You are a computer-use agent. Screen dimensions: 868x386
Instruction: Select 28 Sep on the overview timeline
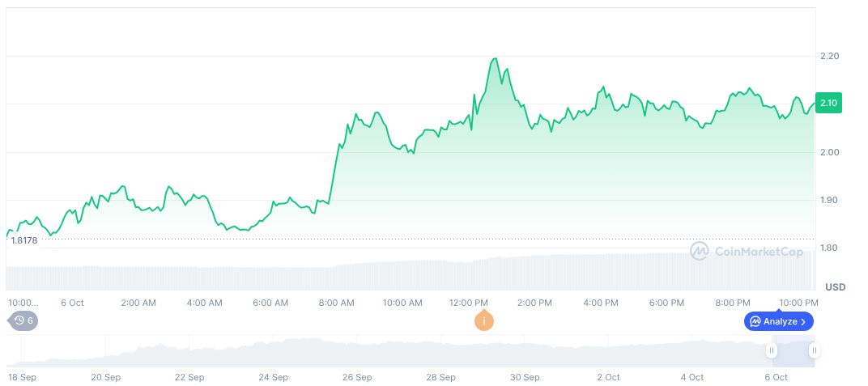point(441,377)
